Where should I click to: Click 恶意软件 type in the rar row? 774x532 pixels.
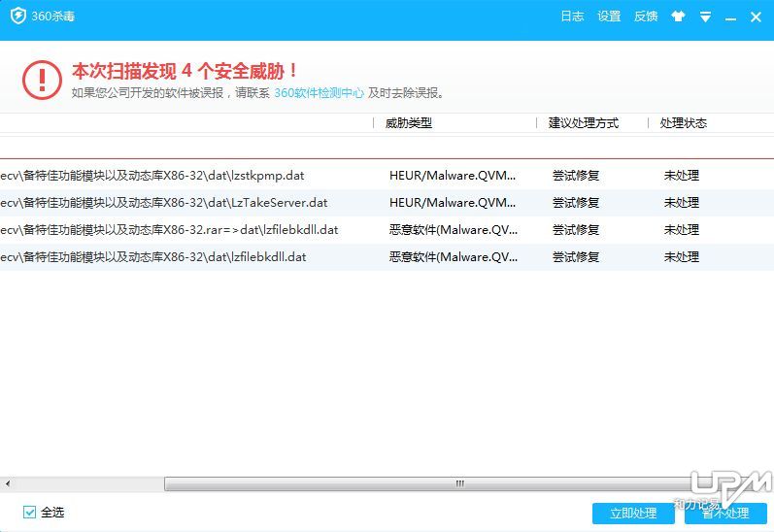[454, 230]
